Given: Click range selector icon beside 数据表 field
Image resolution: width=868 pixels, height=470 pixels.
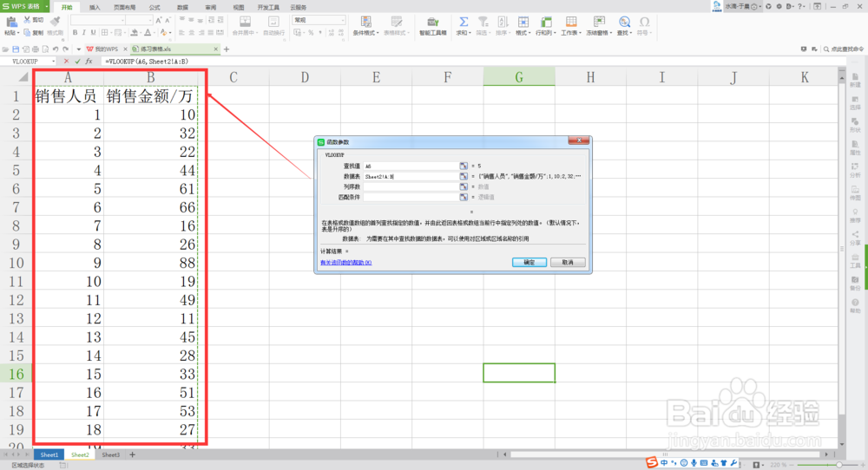Looking at the screenshot, I should click(464, 176).
